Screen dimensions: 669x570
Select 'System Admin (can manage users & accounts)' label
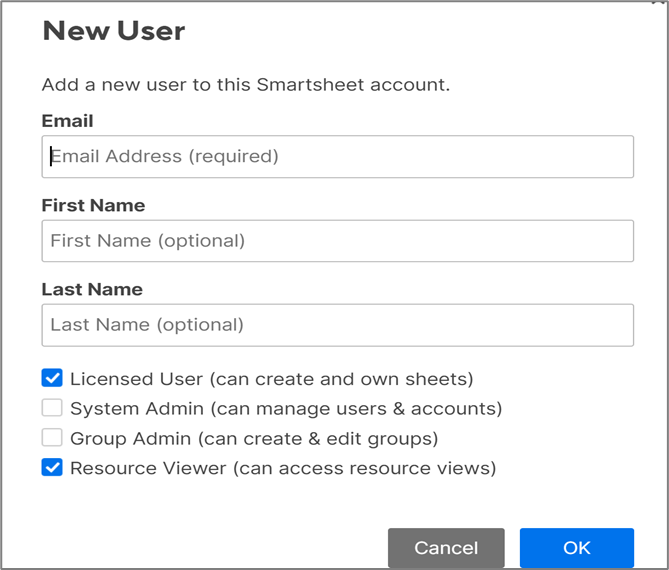click(x=285, y=408)
